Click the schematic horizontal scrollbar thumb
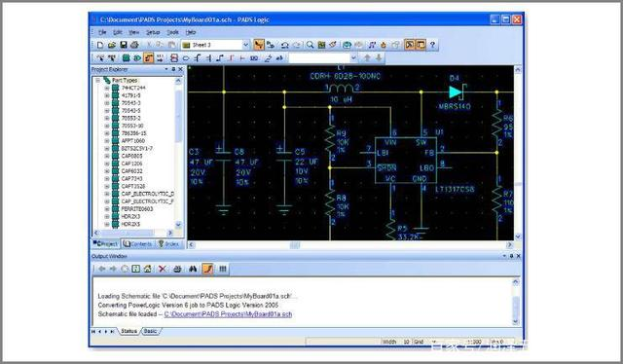 tap(295, 245)
